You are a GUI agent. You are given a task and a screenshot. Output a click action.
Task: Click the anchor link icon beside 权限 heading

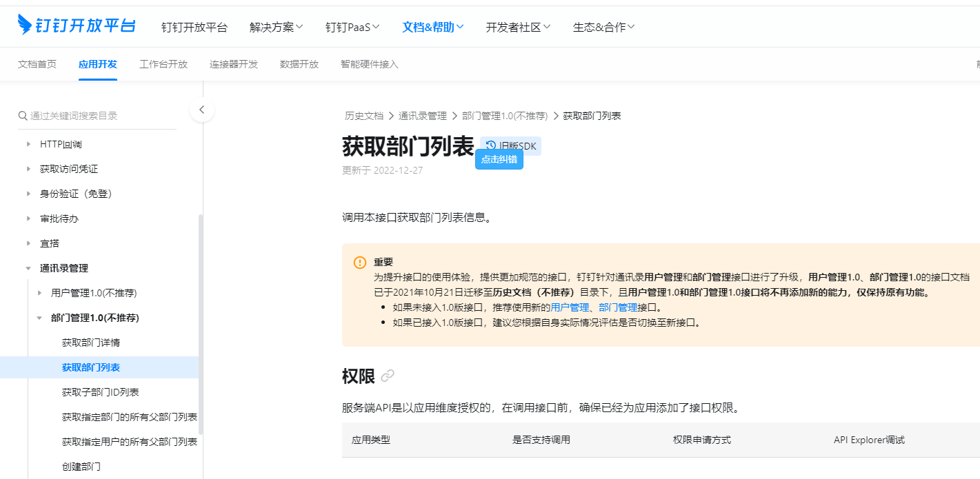388,376
